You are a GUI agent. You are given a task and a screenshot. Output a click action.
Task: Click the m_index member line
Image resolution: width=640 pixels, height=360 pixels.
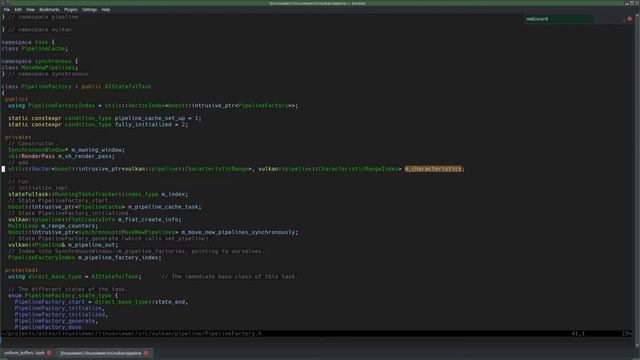(98, 194)
